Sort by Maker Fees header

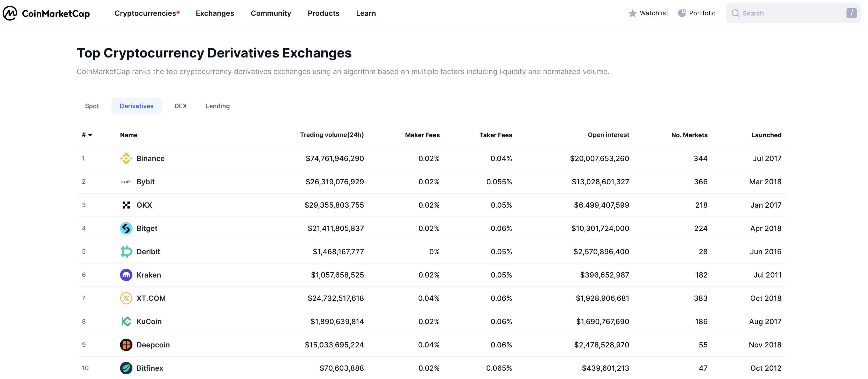[x=422, y=135]
